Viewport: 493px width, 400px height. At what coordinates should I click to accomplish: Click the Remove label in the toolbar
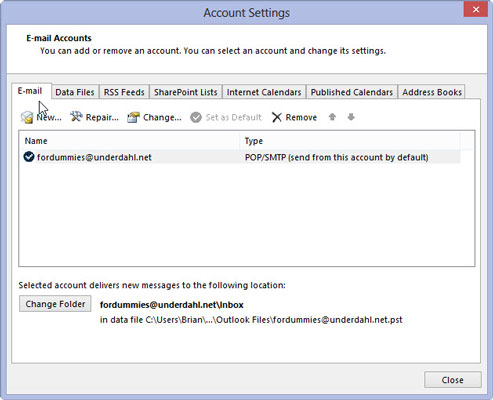pos(301,117)
